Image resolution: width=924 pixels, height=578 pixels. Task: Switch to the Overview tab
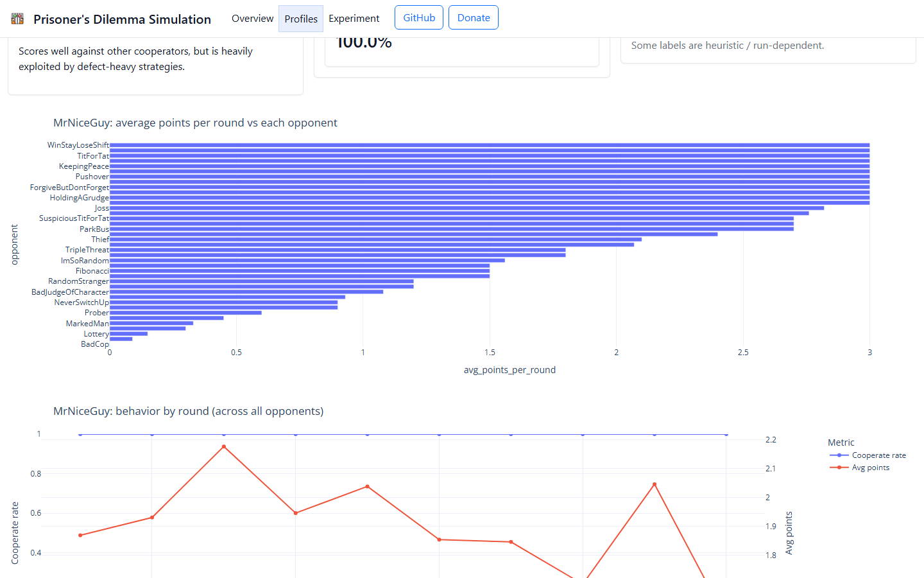[252, 19]
